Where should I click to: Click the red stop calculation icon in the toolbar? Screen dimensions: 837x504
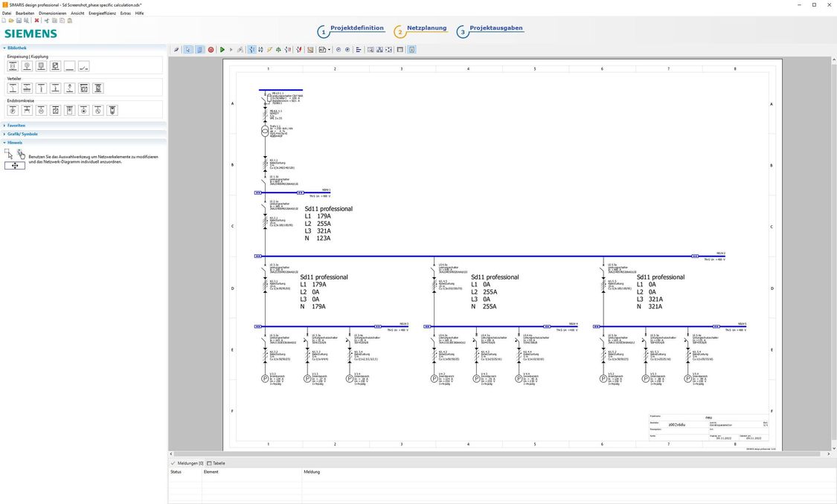point(211,49)
